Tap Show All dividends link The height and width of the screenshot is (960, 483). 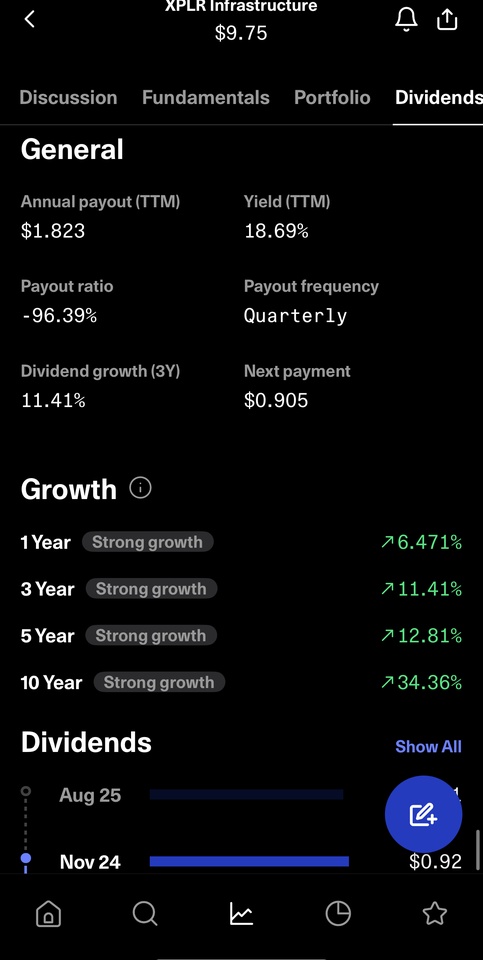[x=429, y=746]
